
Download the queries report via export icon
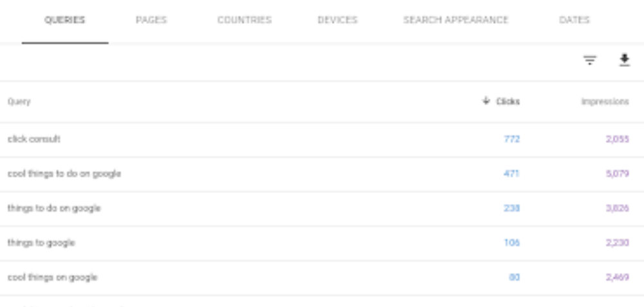624,60
